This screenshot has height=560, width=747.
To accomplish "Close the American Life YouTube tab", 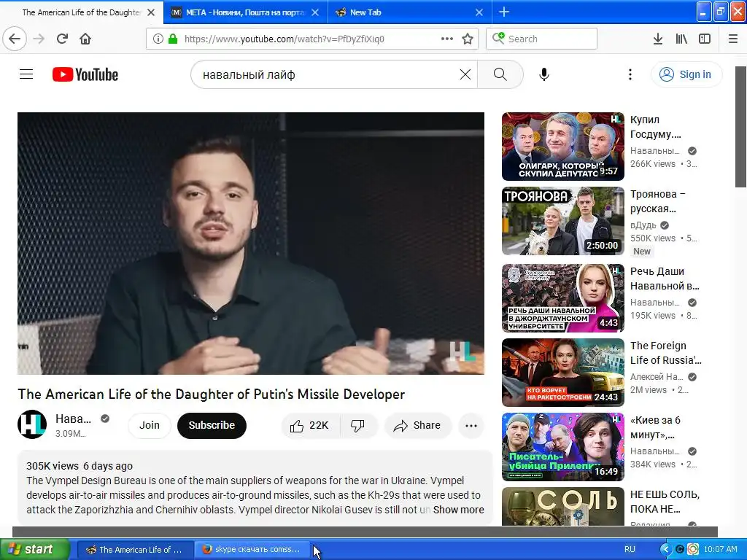I will [x=151, y=12].
